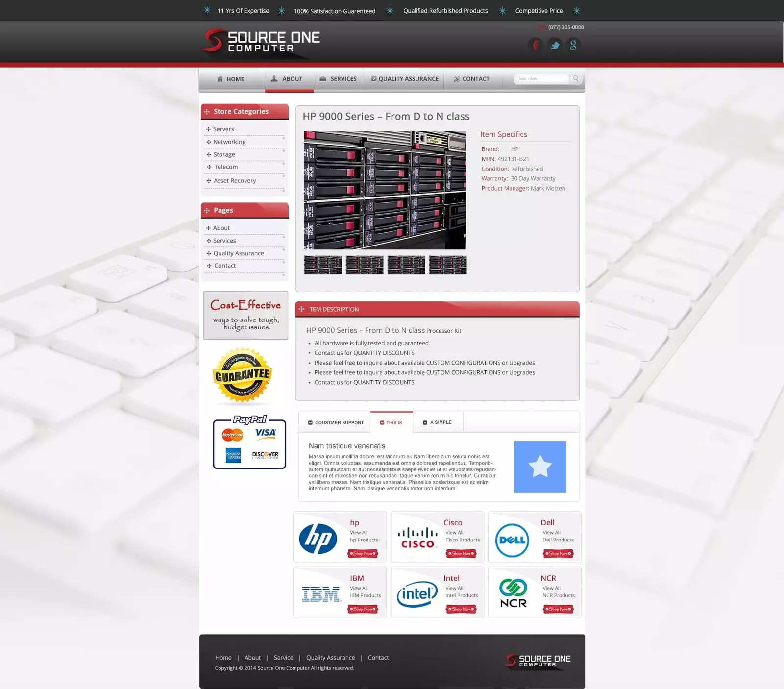
Task: Open Services in the Pages sidebar
Action: (224, 241)
